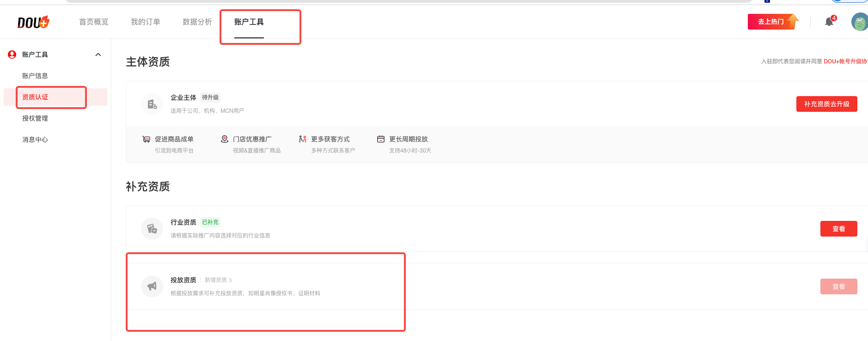Click the 更长周期投放 calendar icon
The image size is (868, 341).
pos(381,139)
